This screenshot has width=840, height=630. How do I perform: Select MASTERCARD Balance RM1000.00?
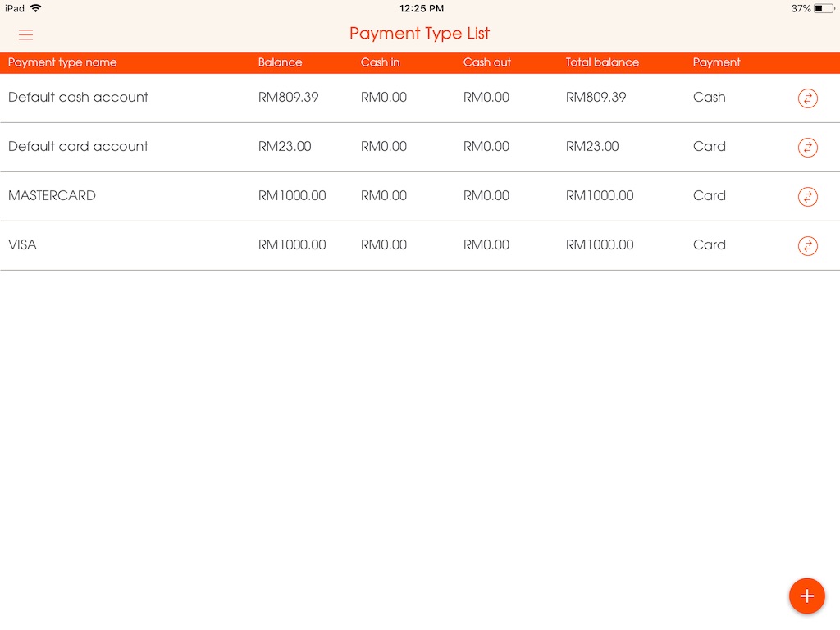[292, 195]
